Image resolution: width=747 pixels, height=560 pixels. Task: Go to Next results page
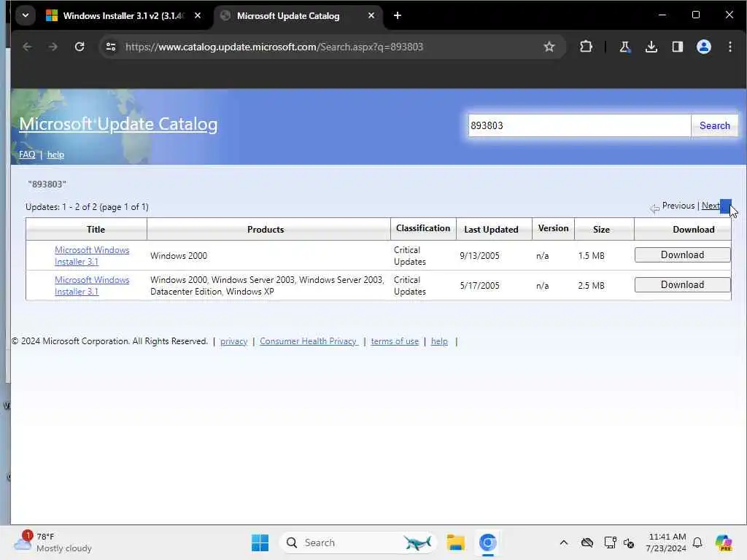point(711,206)
